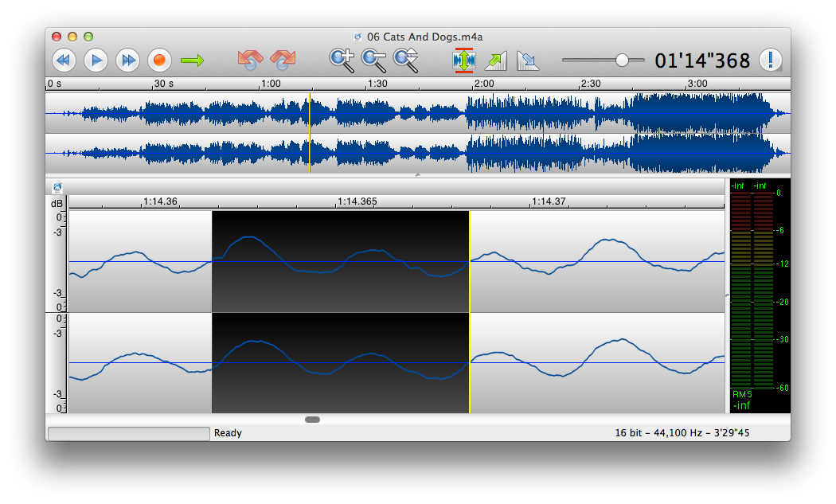Click the splitter handle left of the level meter
The width and height of the screenshot is (836, 504).
(x=727, y=295)
